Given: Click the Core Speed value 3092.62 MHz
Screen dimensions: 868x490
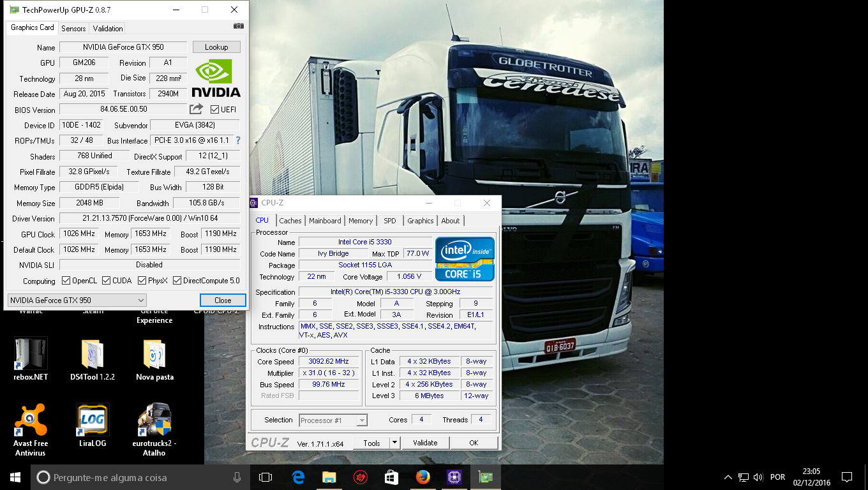Looking at the screenshot, I should coord(329,361).
